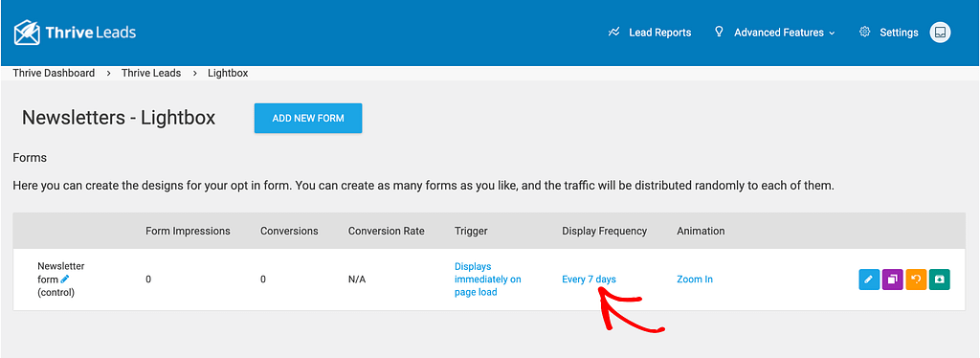The width and height of the screenshot is (980, 358).
Task: Open the Lead Reports menu item
Action: [660, 33]
